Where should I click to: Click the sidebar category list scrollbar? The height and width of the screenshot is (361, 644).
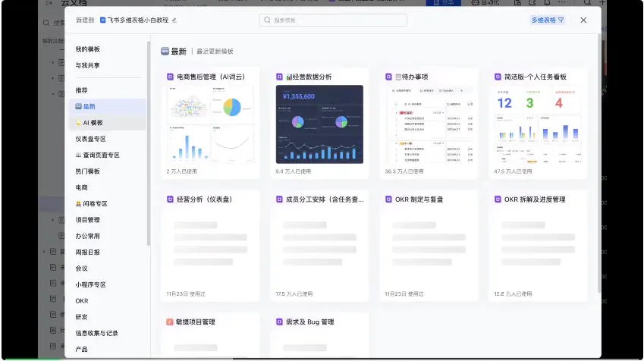pyautogui.click(x=148, y=144)
